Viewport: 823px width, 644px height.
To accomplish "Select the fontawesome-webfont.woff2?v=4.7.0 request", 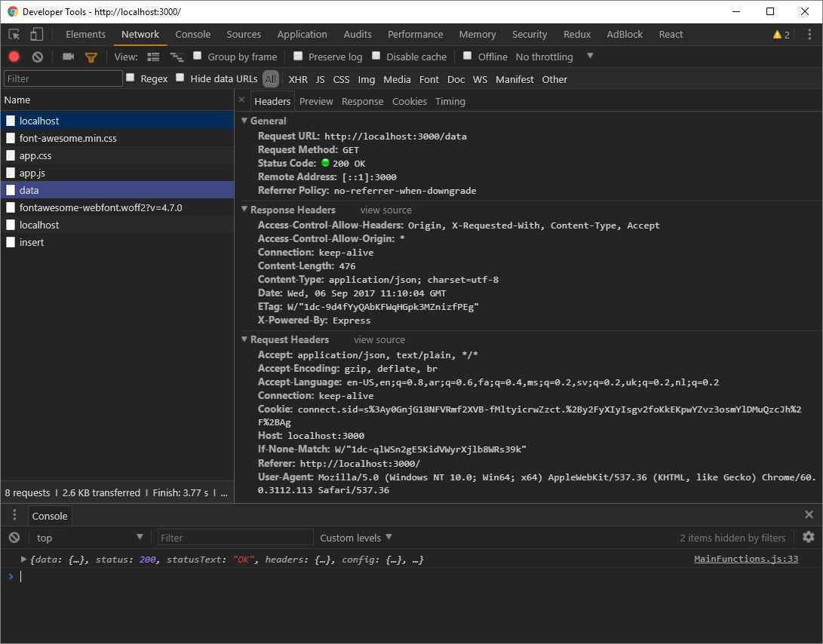I will (x=117, y=207).
